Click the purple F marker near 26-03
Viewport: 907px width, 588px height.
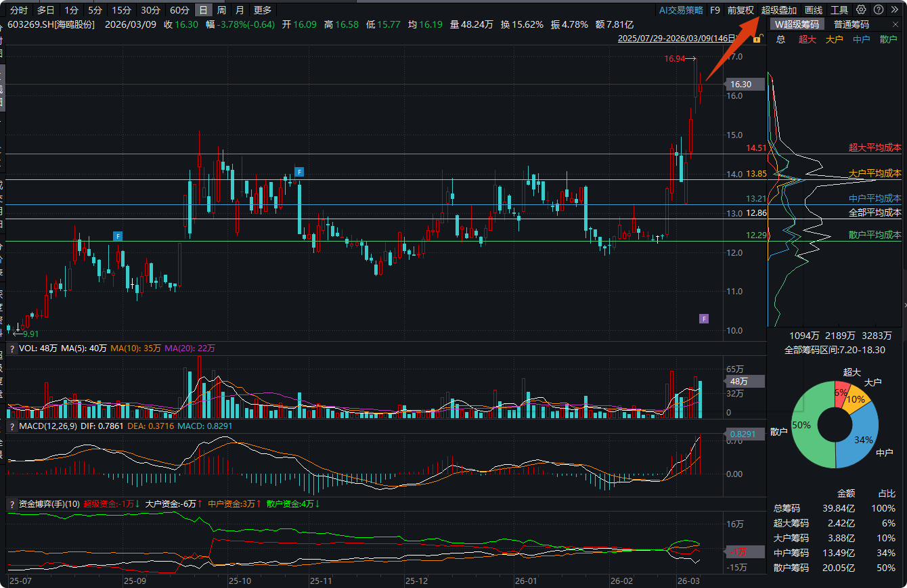[x=704, y=319]
